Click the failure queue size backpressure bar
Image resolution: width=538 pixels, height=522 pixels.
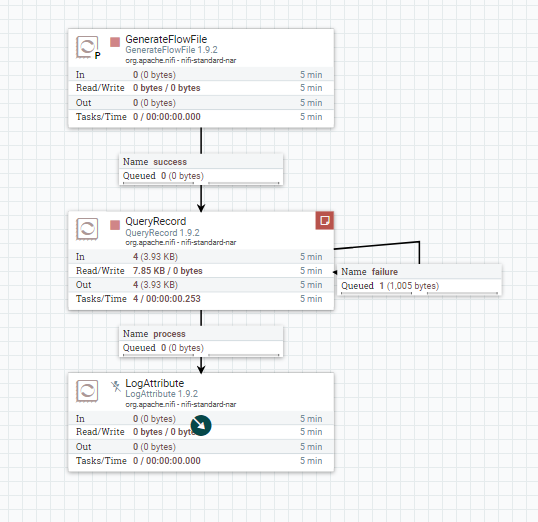463,293
